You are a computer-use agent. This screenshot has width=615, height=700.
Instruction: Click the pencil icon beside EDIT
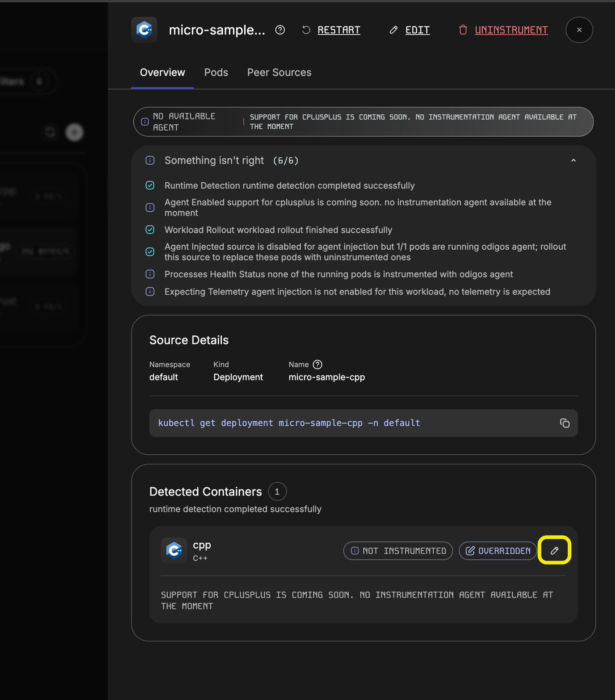tap(393, 30)
